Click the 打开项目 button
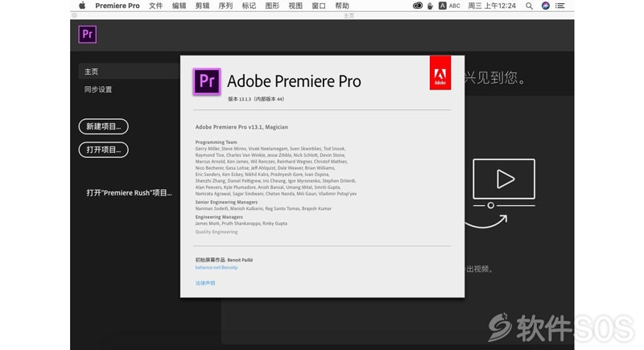The image size is (644, 350). click(104, 150)
